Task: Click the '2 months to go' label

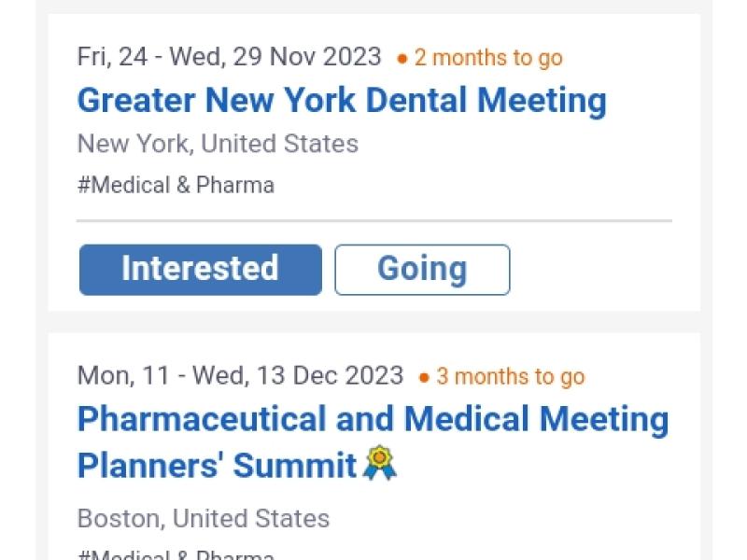Action: (x=488, y=58)
